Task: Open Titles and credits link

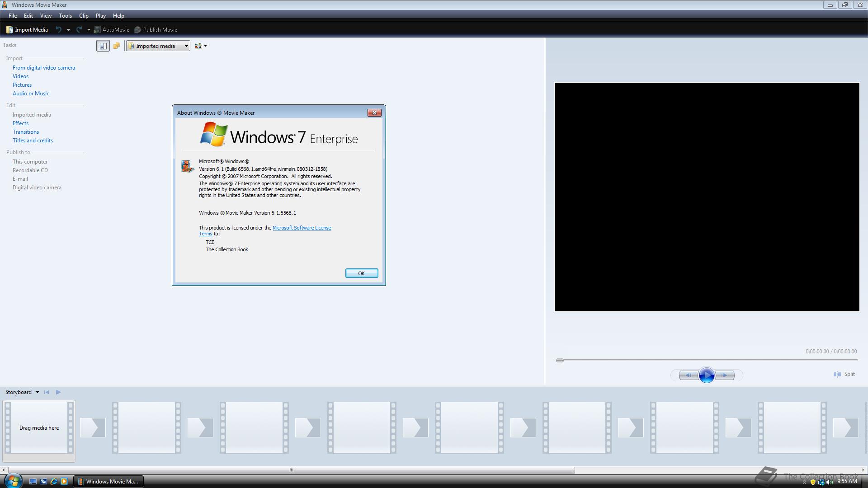Action: [x=33, y=141]
